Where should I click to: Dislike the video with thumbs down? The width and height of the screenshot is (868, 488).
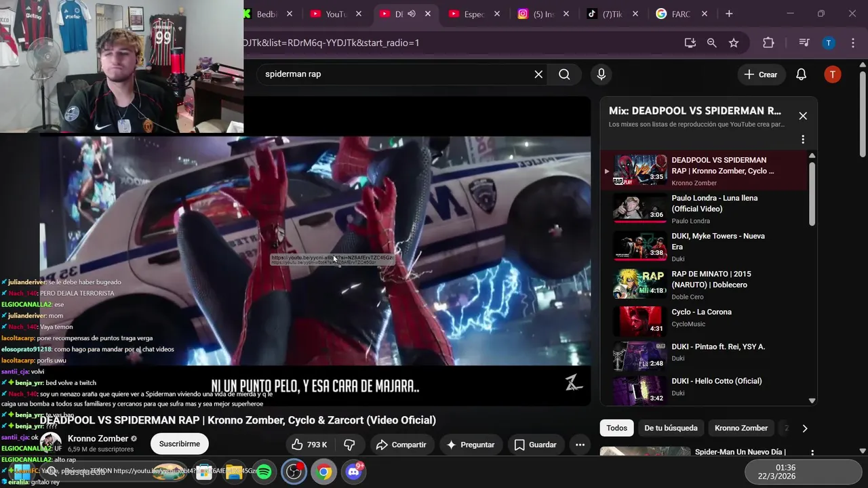(x=350, y=445)
